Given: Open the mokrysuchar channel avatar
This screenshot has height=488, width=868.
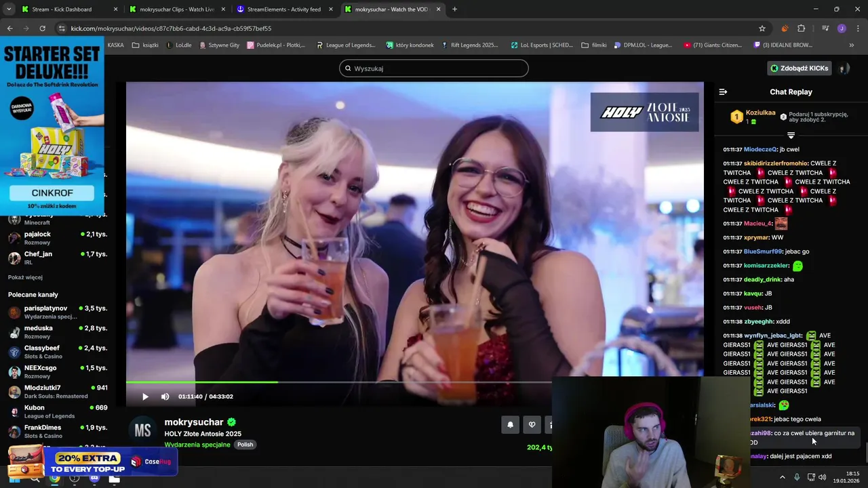Looking at the screenshot, I should (142, 430).
